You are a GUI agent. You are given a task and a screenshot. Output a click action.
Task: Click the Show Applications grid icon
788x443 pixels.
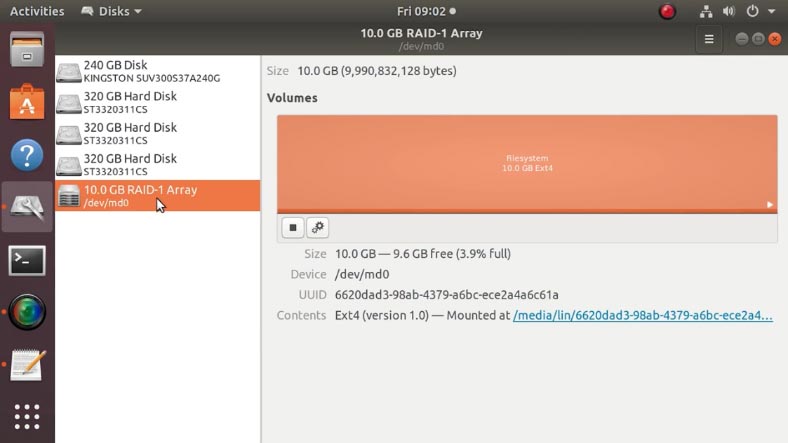(27, 417)
